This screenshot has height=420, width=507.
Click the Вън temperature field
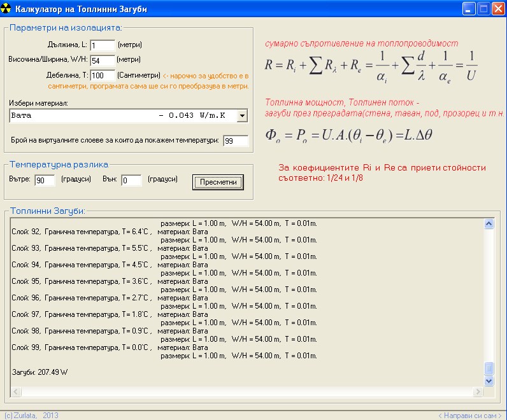coord(131,181)
